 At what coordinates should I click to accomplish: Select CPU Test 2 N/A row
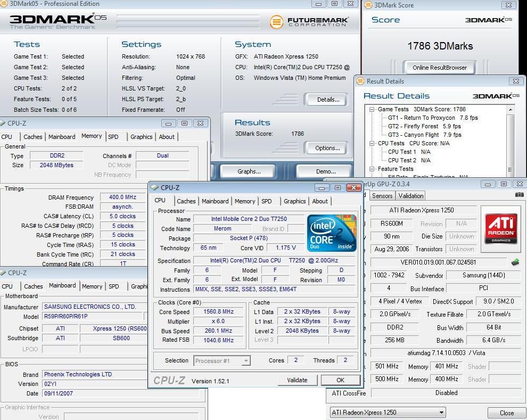point(409,160)
